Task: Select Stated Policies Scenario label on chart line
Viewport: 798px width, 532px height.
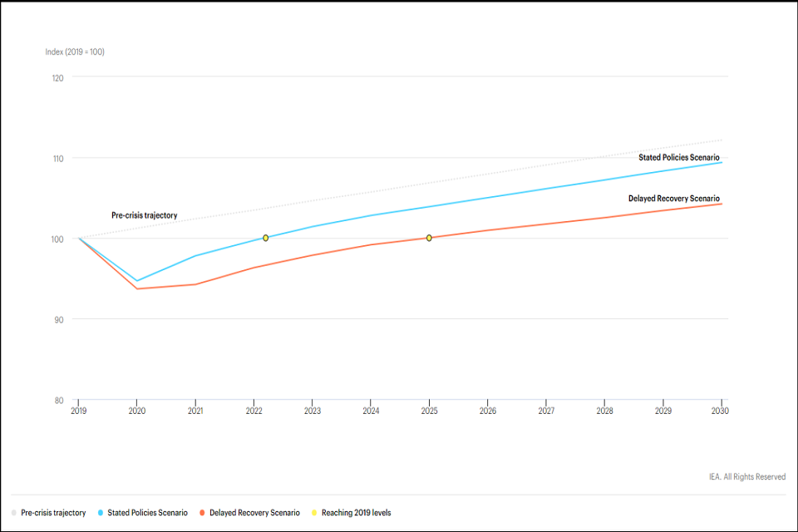Action: tap(678, 157)
